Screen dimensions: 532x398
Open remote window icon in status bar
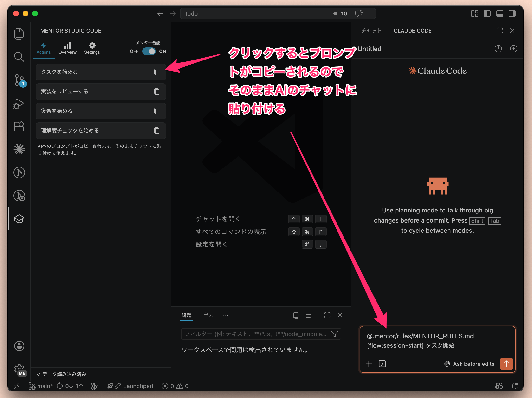16,386
